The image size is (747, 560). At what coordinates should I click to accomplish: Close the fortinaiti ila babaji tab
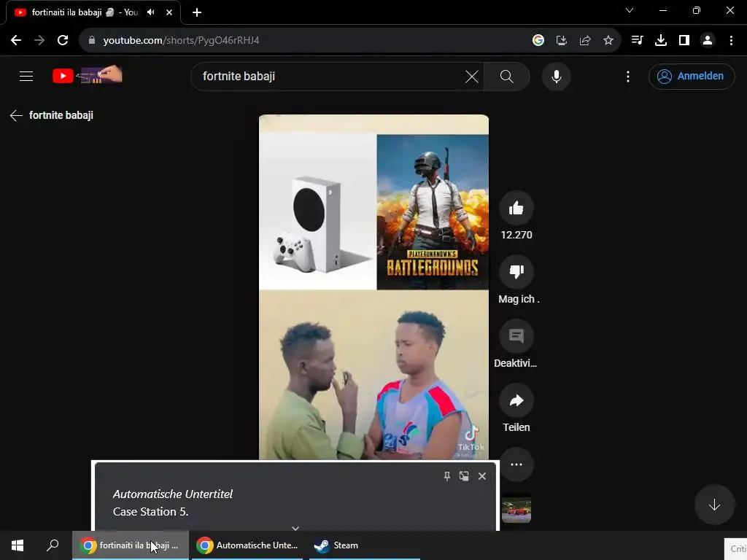[x=169, y=12]
